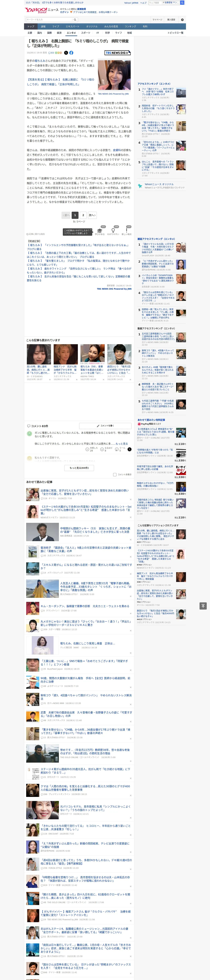The width and height of the screenshot is (210, 980).
Task: Select the みんなの意見 tab
Action: click(x=111, y=27)
